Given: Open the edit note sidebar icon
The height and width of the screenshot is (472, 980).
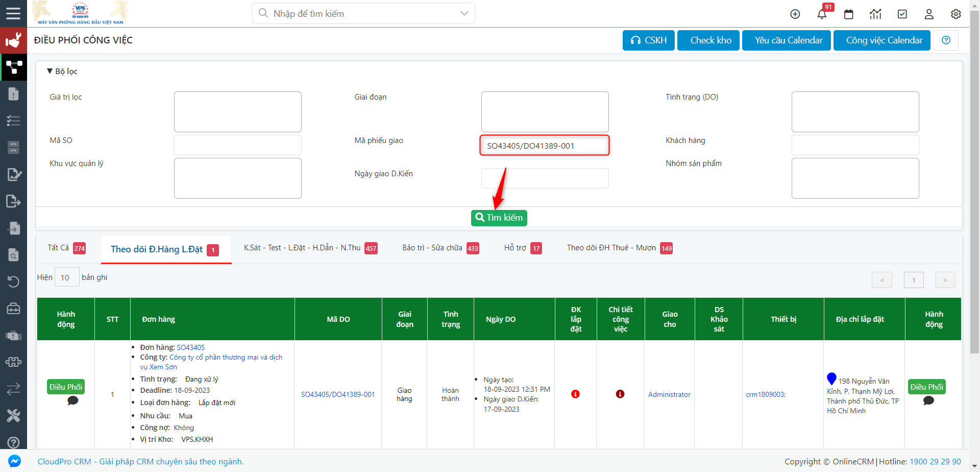Looking at the screenshot, I should [x=13, y=175].
